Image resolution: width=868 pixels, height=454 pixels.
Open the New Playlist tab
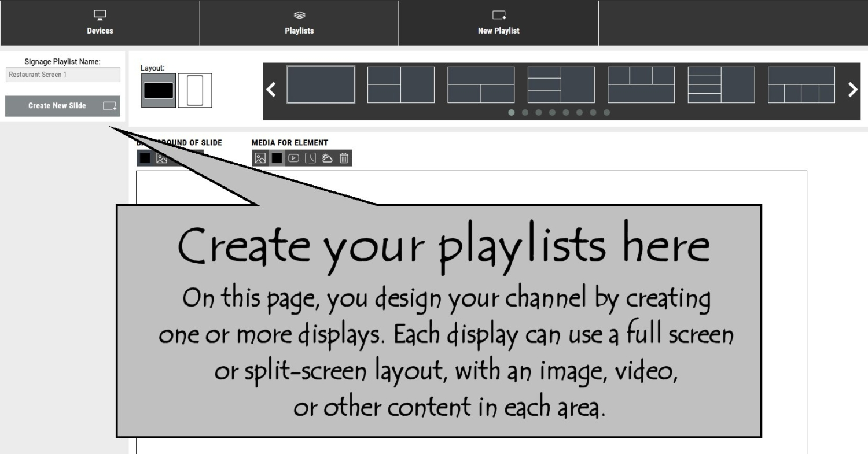coord(498,23)
